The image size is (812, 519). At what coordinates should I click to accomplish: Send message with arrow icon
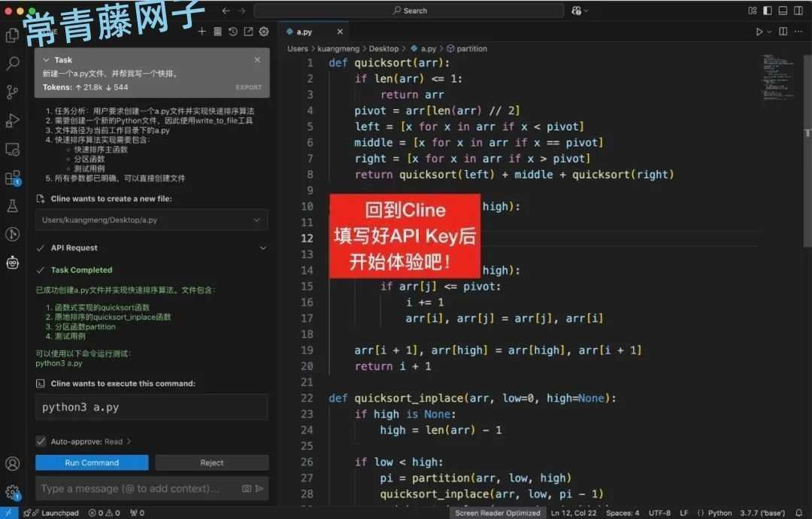coord(259,488)
